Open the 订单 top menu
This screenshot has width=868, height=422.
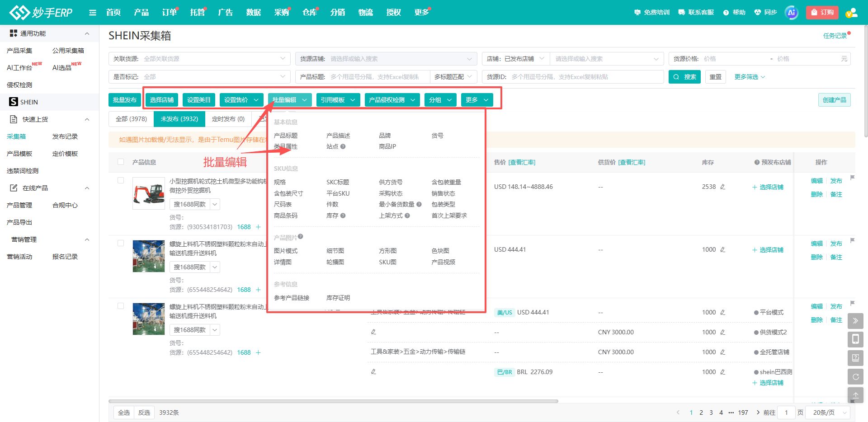tap(170, 12)
